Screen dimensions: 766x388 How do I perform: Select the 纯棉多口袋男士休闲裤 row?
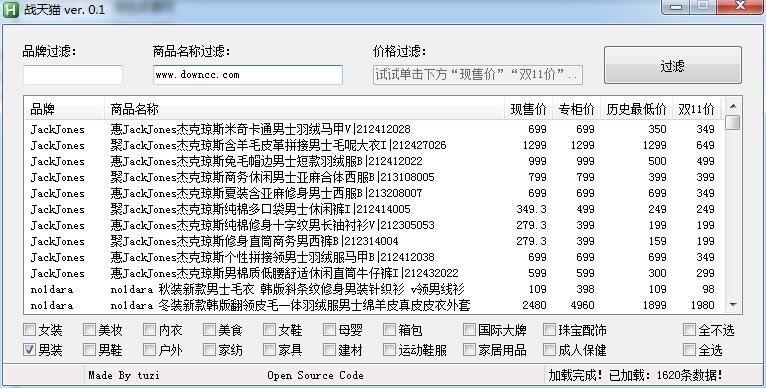[374, 209]
